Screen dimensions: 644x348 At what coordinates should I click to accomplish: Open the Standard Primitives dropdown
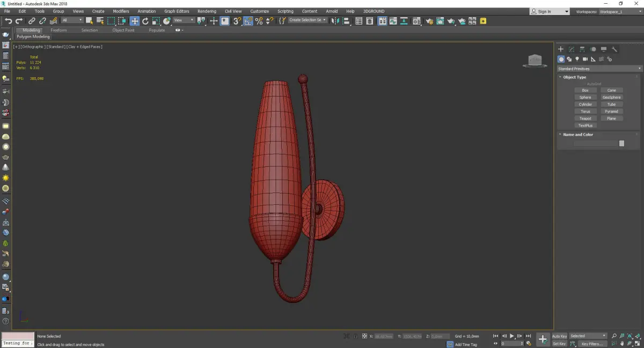click(x=599, y=69)
